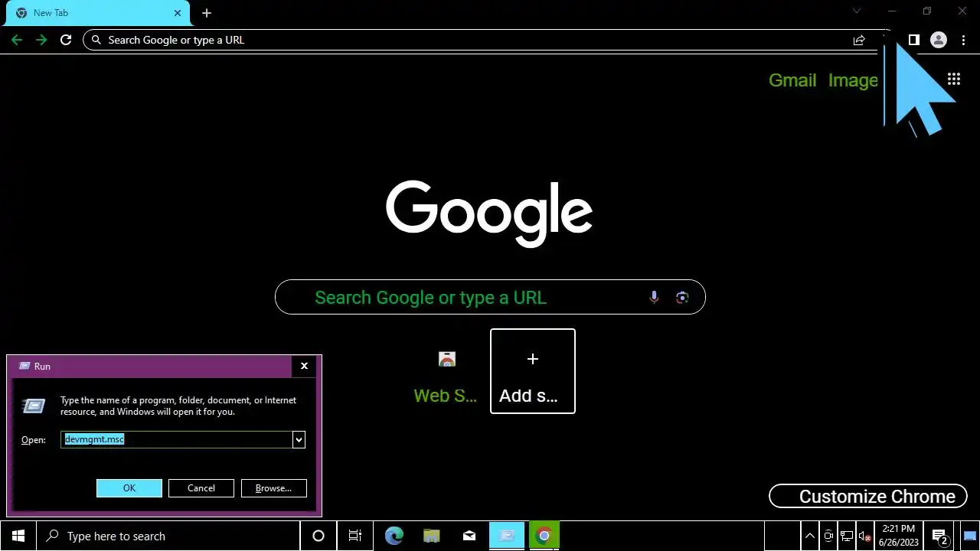Open the Images link

point(853,80)
